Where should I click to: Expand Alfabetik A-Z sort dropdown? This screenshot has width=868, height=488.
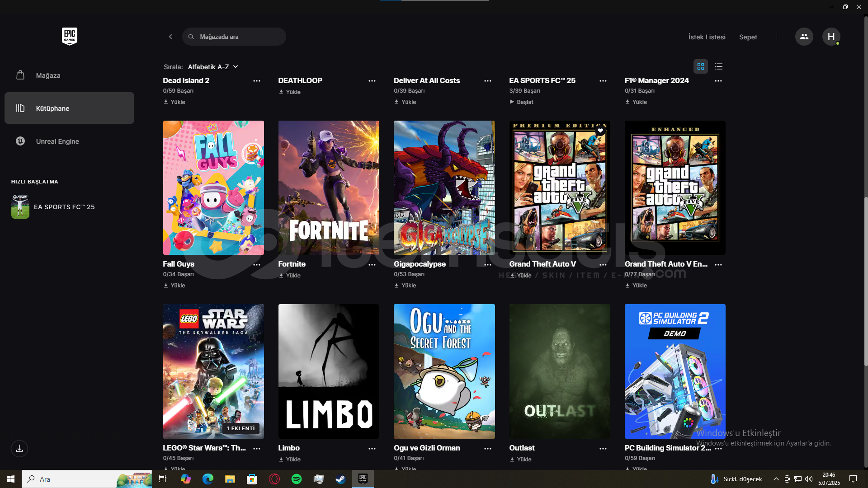[213, 67]
